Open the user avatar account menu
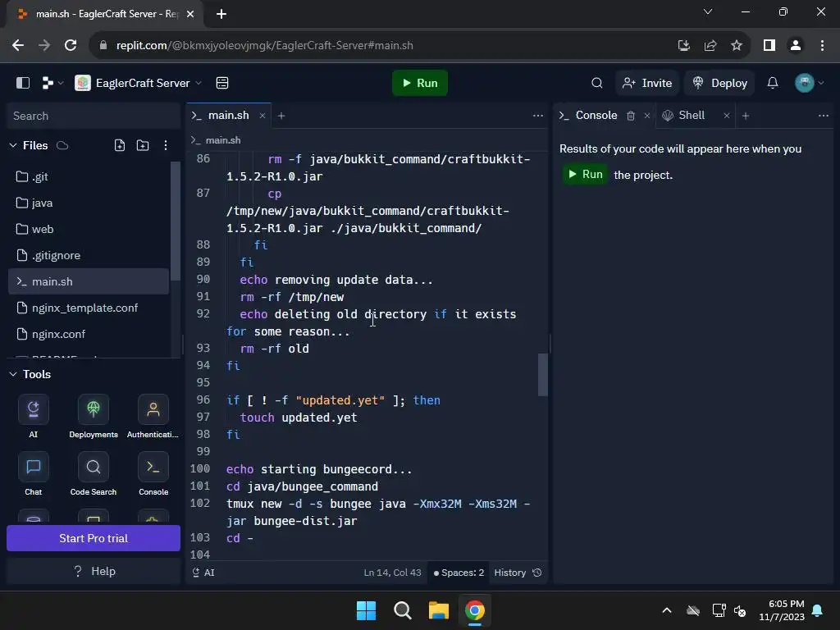 [x=809, y=83]
